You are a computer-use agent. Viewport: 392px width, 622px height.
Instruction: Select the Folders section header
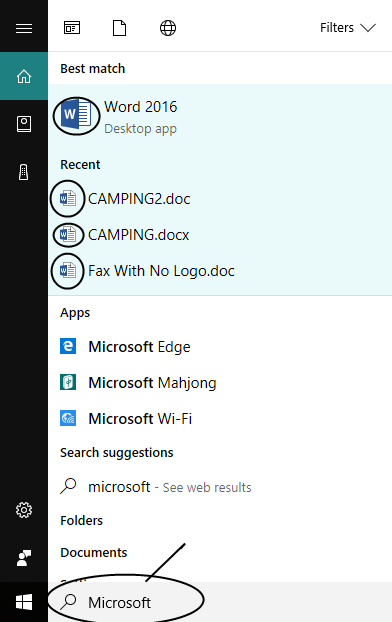[81, 520]
